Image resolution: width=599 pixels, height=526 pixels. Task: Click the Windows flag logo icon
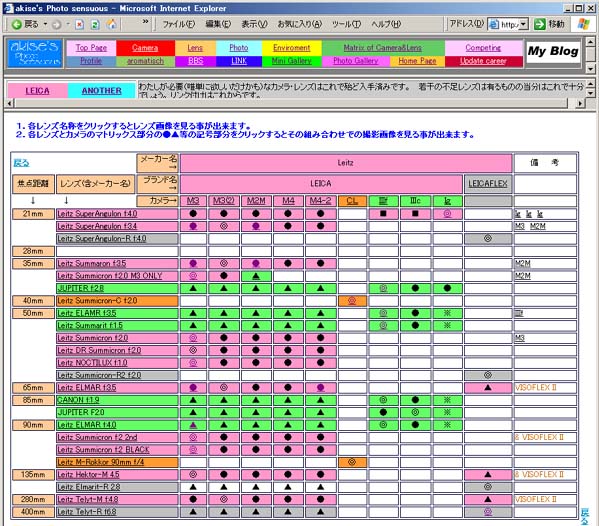point(583,24)
